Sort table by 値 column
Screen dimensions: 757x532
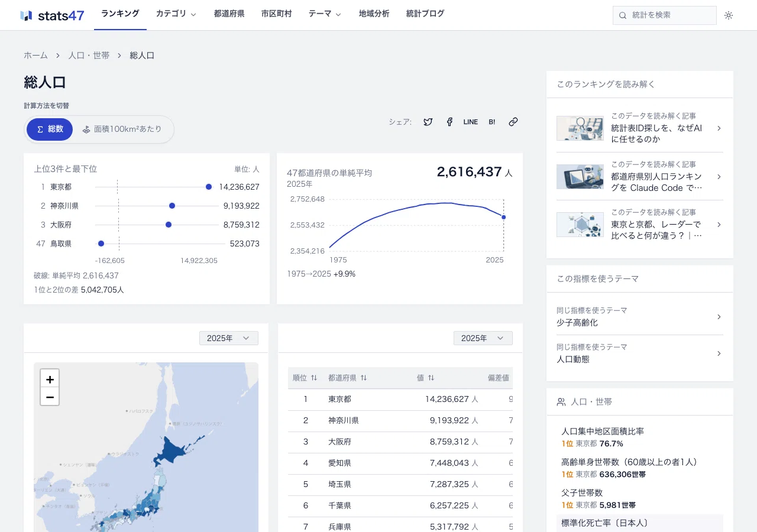click(426, 378)
